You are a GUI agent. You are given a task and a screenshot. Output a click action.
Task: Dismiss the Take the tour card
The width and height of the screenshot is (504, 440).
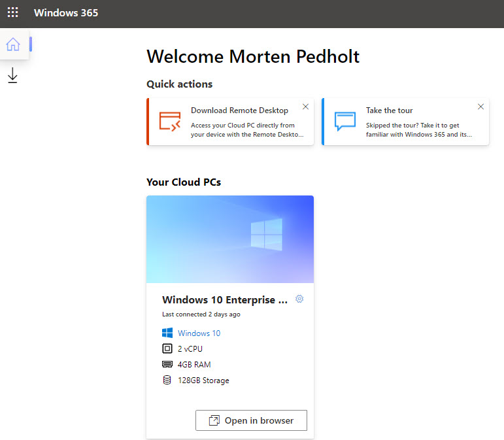480,107
